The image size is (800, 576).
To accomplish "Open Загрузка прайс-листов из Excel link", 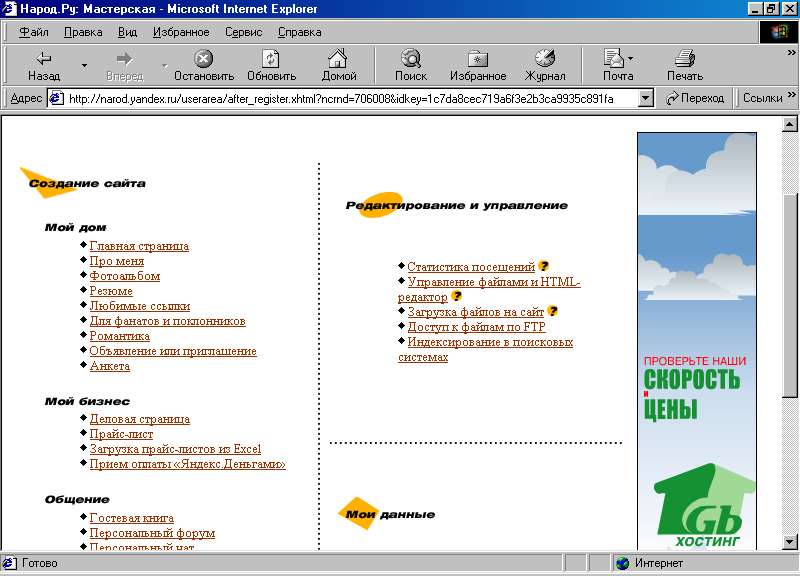I will [x=175, y=449].
